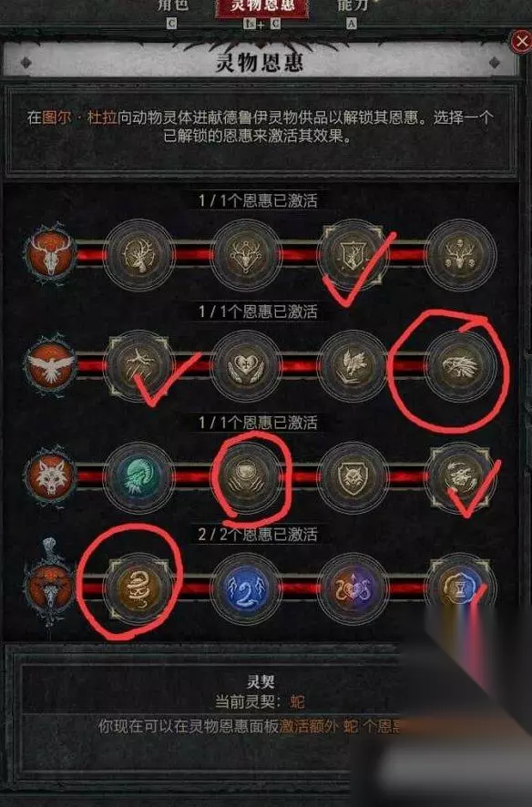The height and width of the screenshot is (807, 532).
Task: Close the 灵物恩惠 panel
Action: (521, 42)
